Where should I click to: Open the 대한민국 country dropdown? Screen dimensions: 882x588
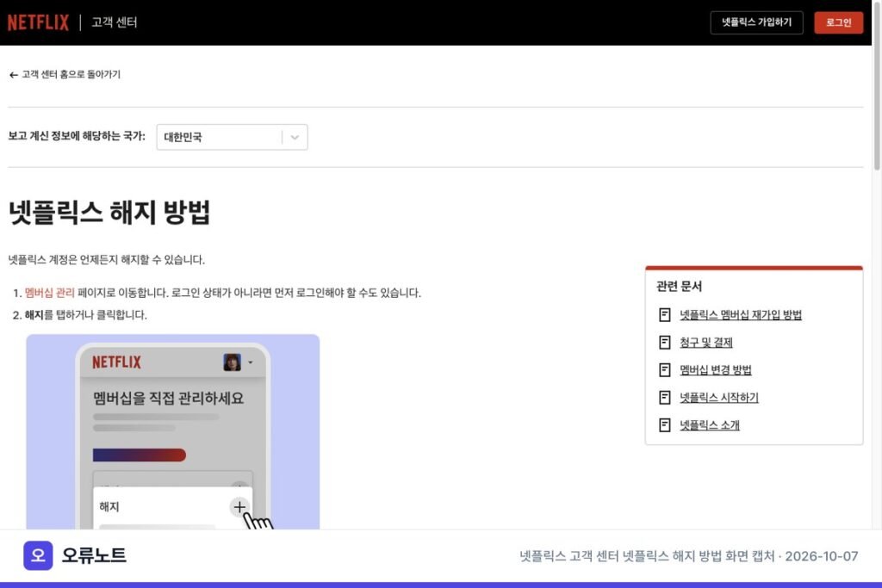tap(232, 137)
